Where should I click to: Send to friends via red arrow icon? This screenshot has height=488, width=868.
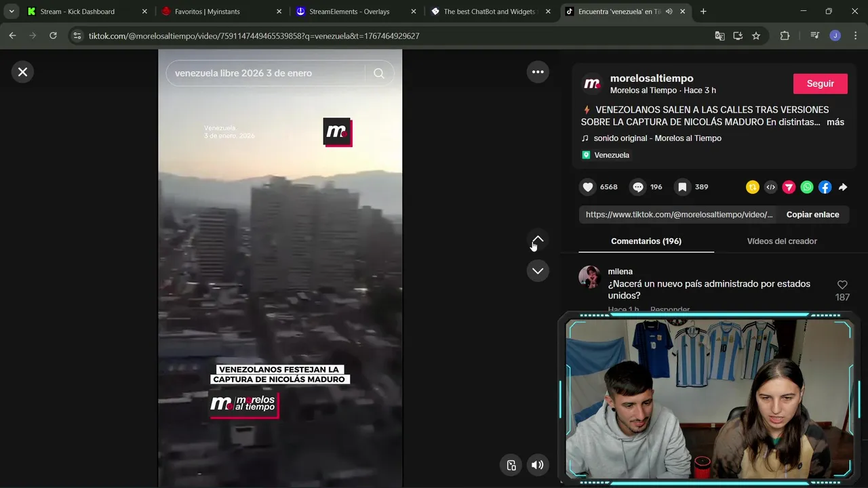click(789, 188)
